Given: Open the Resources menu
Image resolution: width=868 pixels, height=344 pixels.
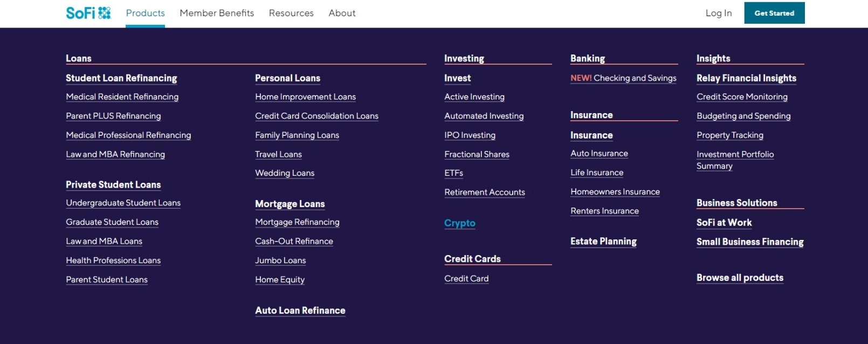Looking at the screenshot, I should coord(291,13).
